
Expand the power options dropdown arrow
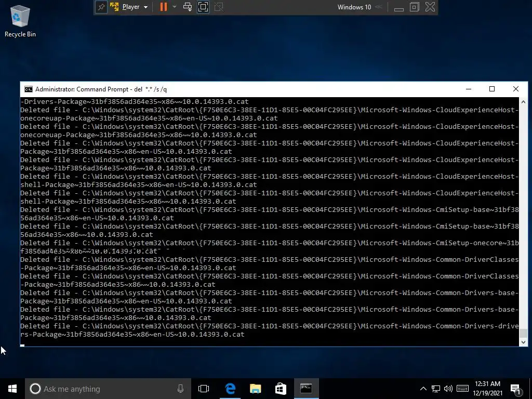[175, 7]
